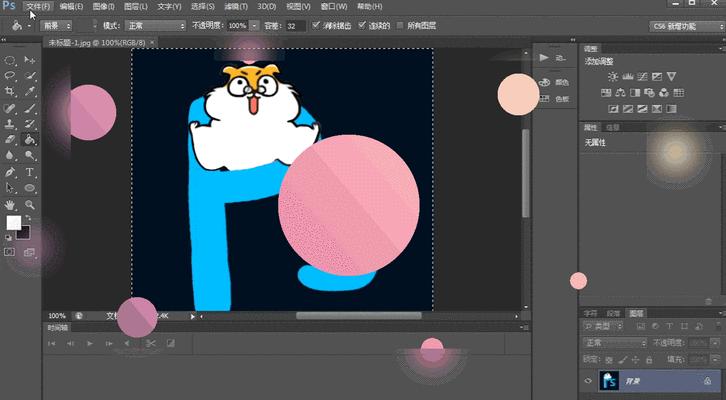Toggle lock all in Layers panel
Screen dimensions: 726x400
coord(649,360)
